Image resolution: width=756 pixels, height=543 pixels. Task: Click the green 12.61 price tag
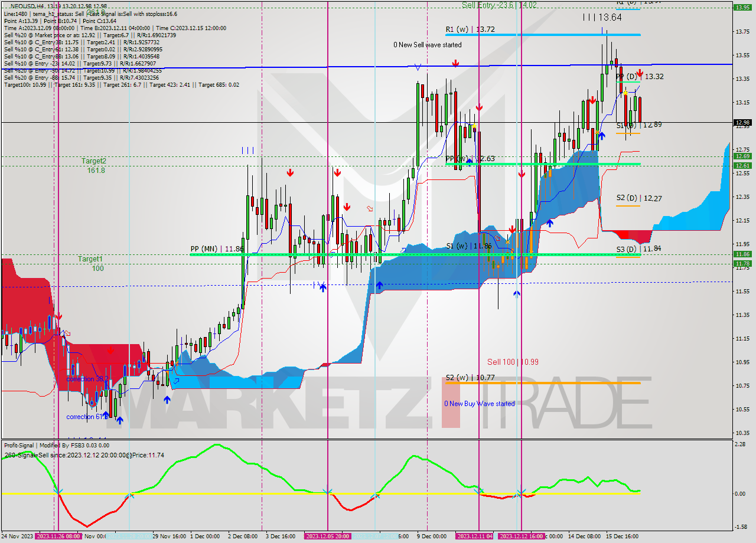742,166
